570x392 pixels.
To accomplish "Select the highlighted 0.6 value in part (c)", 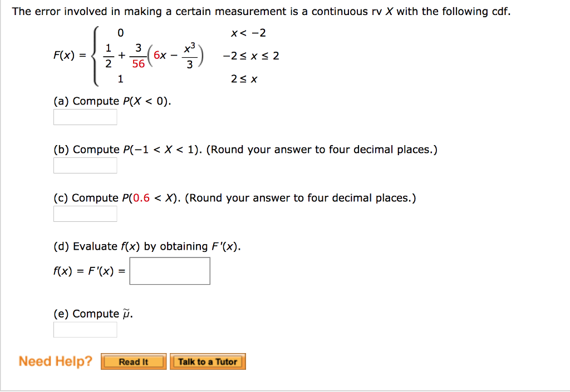I will [x=141, y=197].
